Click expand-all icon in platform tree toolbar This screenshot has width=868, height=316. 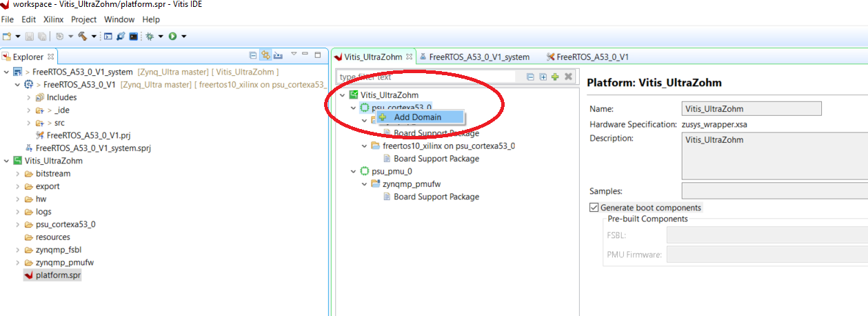[x=543, y=77]
